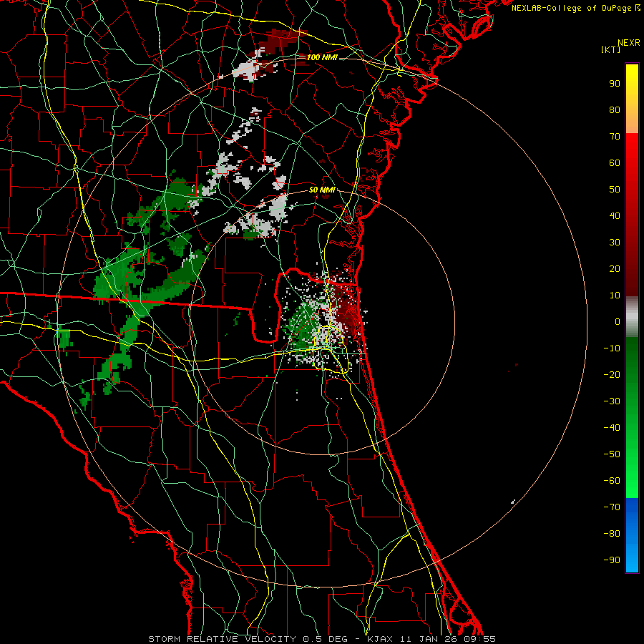Click the -10 scale value
The width and height of the screenshot is (644, 644).
[x=612, y=348]
